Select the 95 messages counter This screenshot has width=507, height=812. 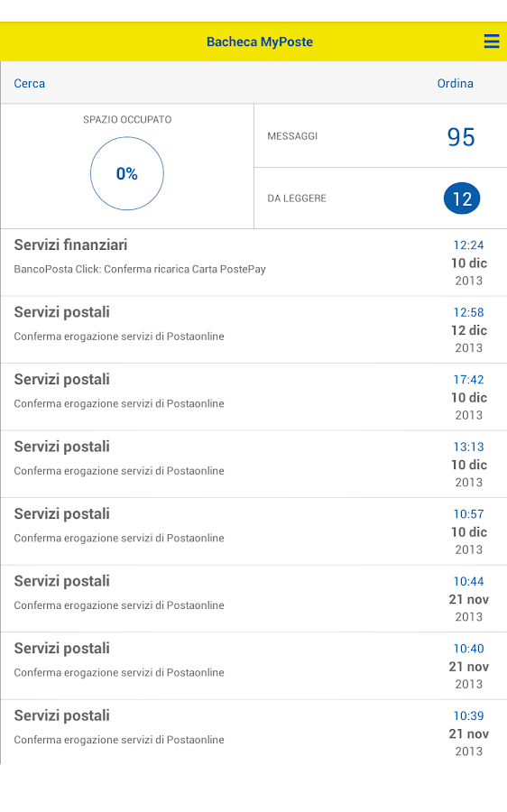(461, 137)
